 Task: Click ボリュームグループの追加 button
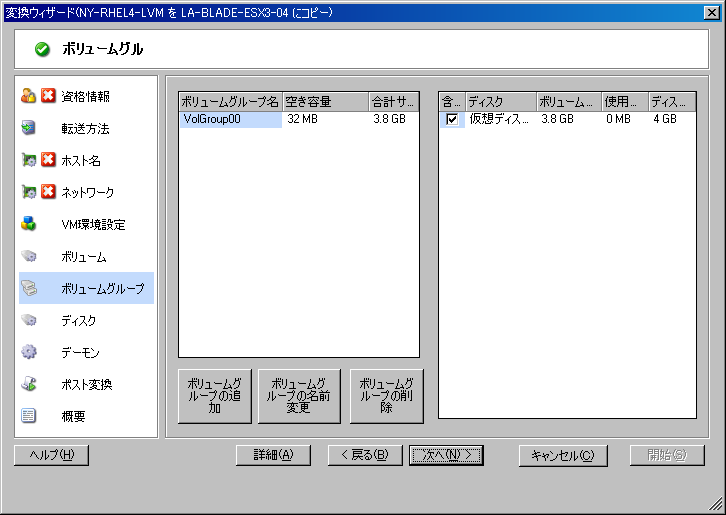[215, 396]
